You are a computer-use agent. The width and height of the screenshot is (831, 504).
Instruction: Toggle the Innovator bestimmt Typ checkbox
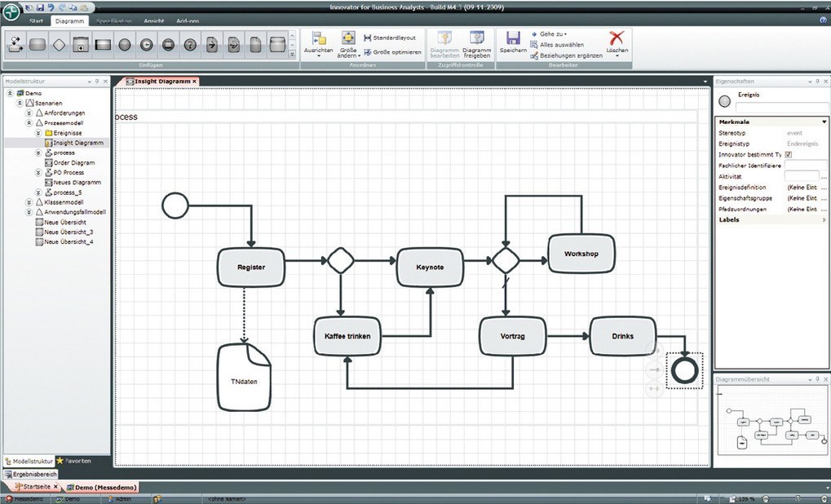pyautogui.click(x=788, y=154)
